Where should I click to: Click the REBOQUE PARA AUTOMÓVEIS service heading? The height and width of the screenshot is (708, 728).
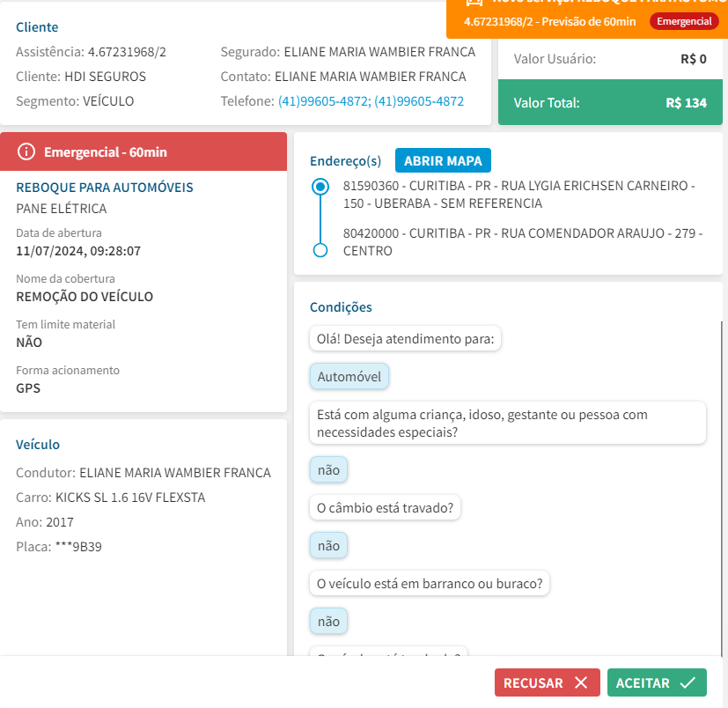(105, 188)
